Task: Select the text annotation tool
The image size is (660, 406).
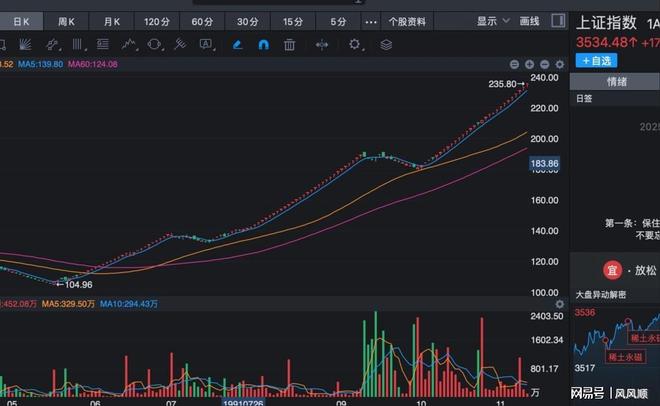Action: click(206, 44)
